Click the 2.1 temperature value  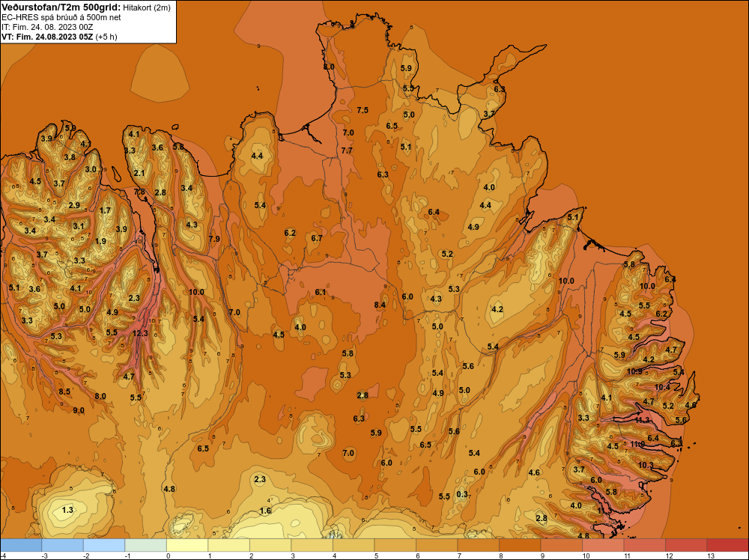(139, 173)
